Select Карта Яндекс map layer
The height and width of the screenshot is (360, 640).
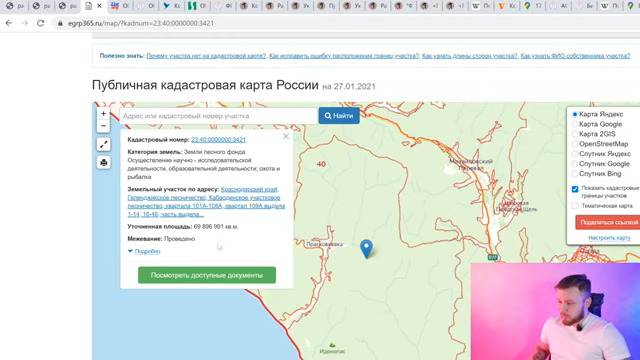(575, 114)
